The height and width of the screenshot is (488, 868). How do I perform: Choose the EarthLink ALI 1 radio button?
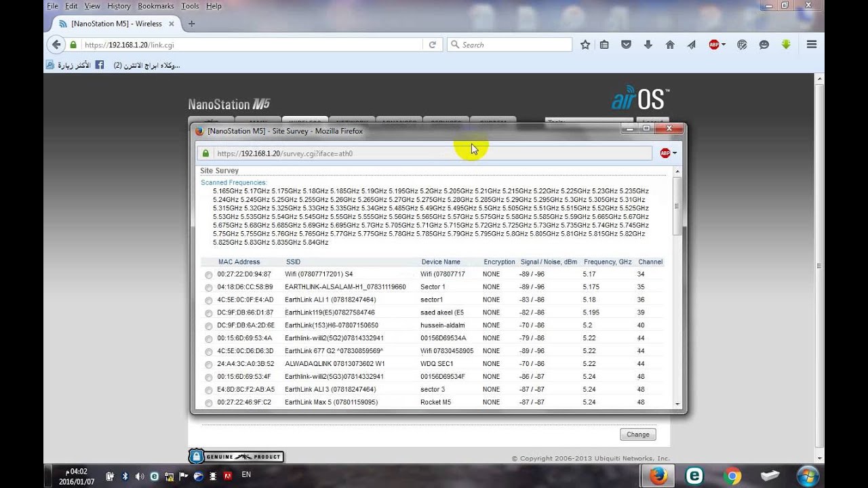pyautogui.click(x=209, y=300)
